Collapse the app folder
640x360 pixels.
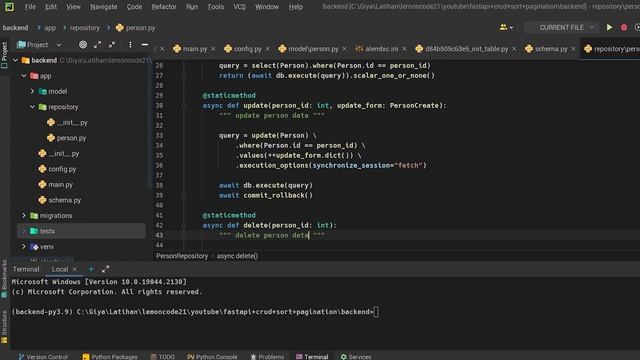[24, 76]
